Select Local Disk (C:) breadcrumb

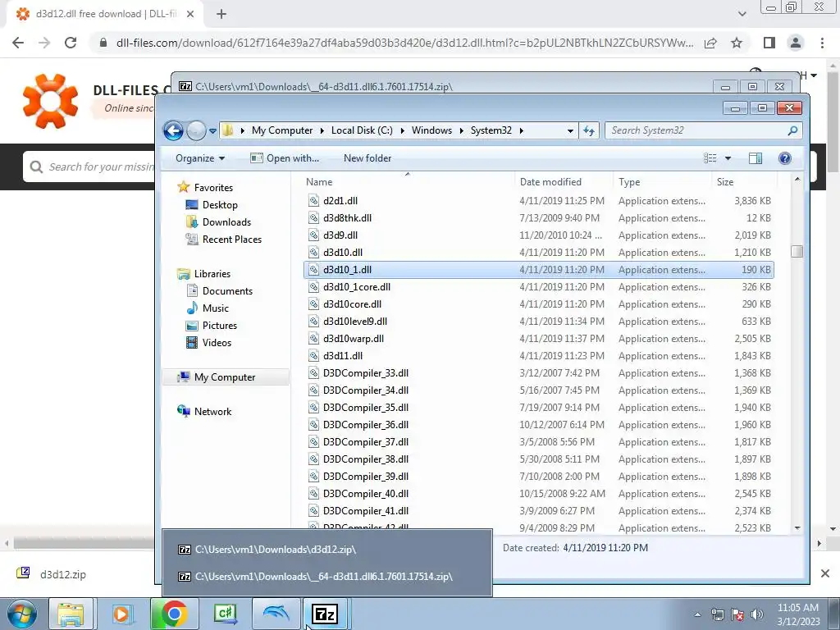(362, 130)
